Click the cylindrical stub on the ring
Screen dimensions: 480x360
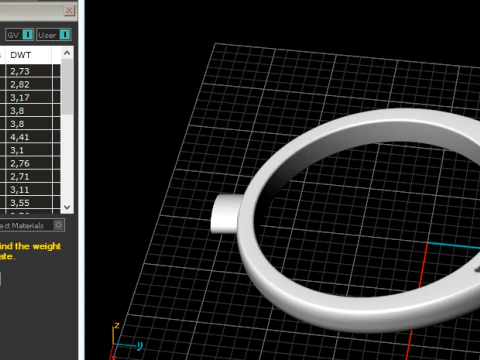point(226,214)
